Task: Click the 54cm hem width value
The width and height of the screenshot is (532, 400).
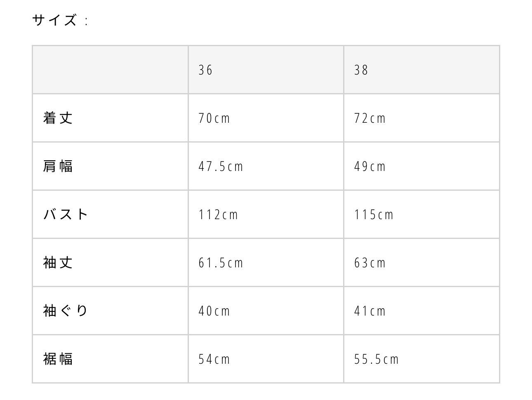Action: click(x=214, y=360)
